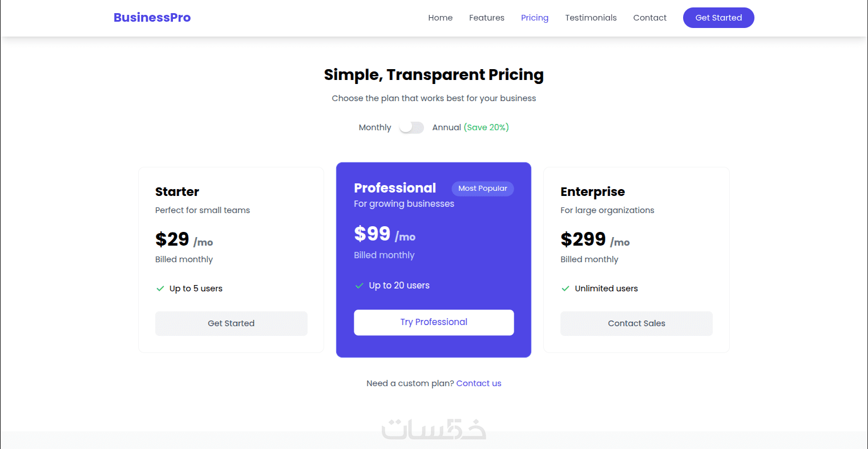Click the green checkmark beside Up to 5 users
Viewport: 868px width, 449px height.
pyautogui.click(x=160, y=288)
